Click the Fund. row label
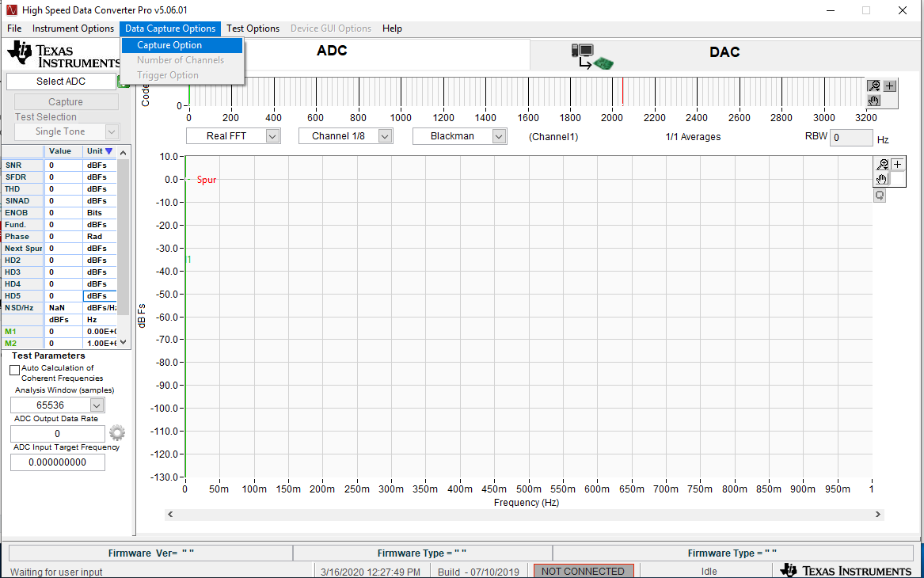This screenshot has height=578, width=924. [x=22, y=225]
